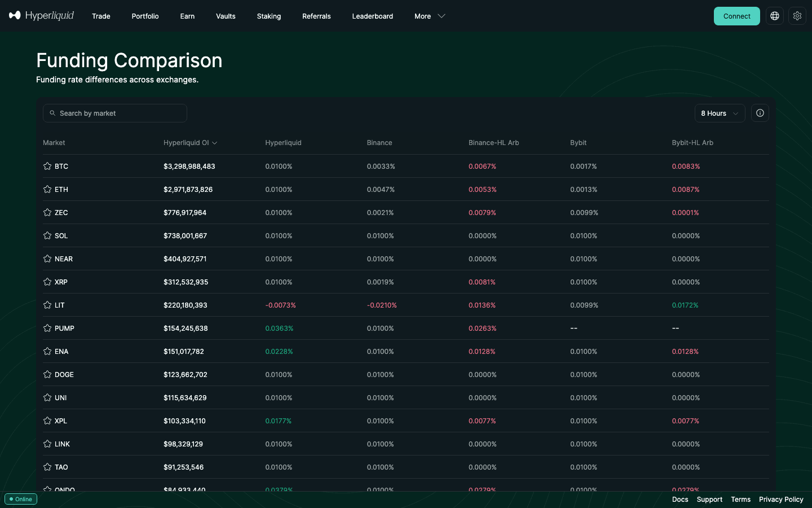The width and height of the screenshot is (812, 508).
Task: Star the LINK market
Action: tap(47, 444)
